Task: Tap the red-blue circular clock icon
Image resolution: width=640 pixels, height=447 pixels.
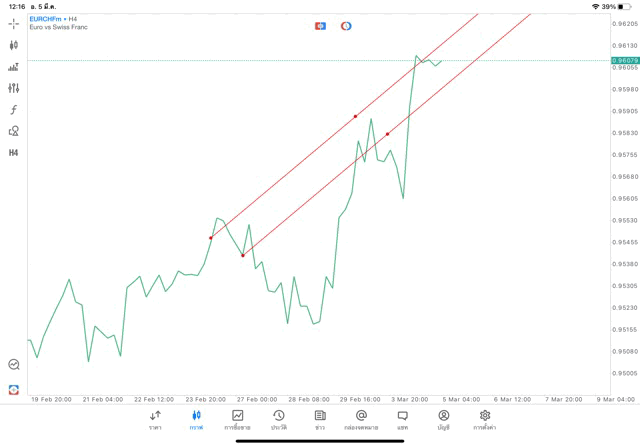Action: pyautogui.click(x=346, y=26)
